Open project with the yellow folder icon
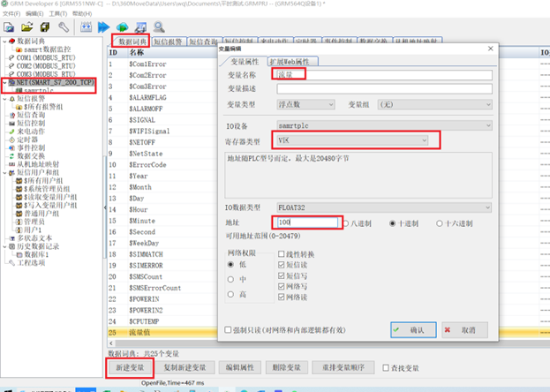Image resolution: width=550 pixels, height=392 pixels. coord(27,27)
